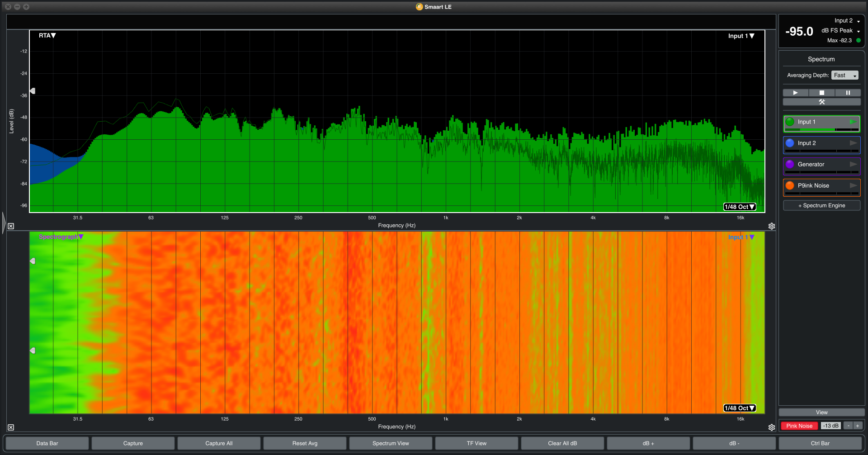Increase generator level with plus button
This screenshot has height=455, width=868.
click(x=858, y=426)
